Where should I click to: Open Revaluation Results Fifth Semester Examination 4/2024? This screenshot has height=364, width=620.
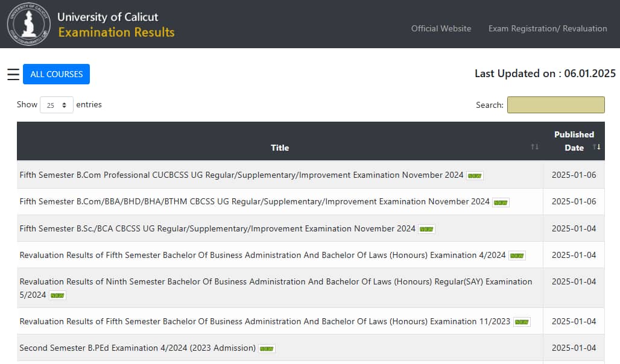pyautogui.click(x=262, y=255)
